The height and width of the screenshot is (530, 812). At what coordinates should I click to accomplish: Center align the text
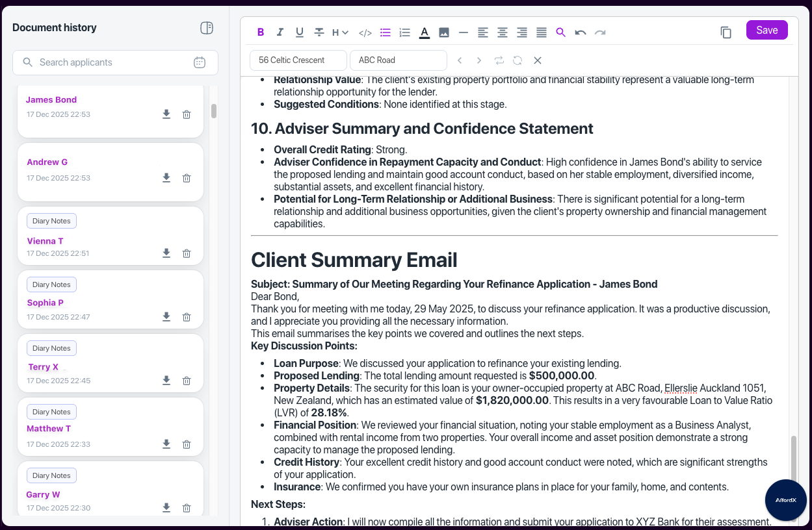(x=503, y=32)
